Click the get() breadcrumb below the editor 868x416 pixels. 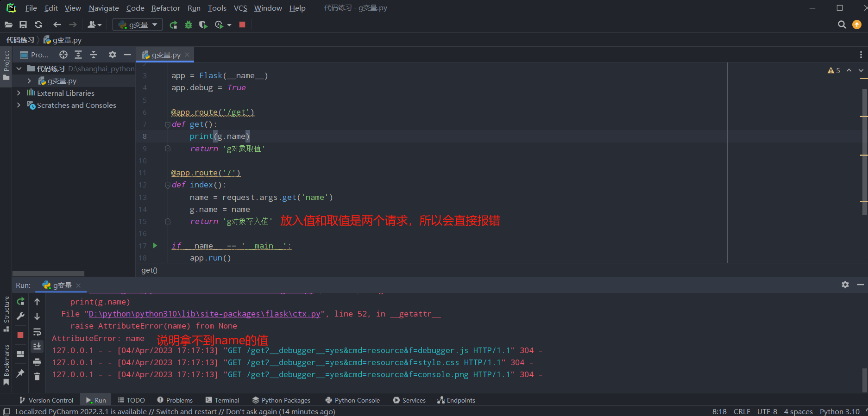pos(149,270)
